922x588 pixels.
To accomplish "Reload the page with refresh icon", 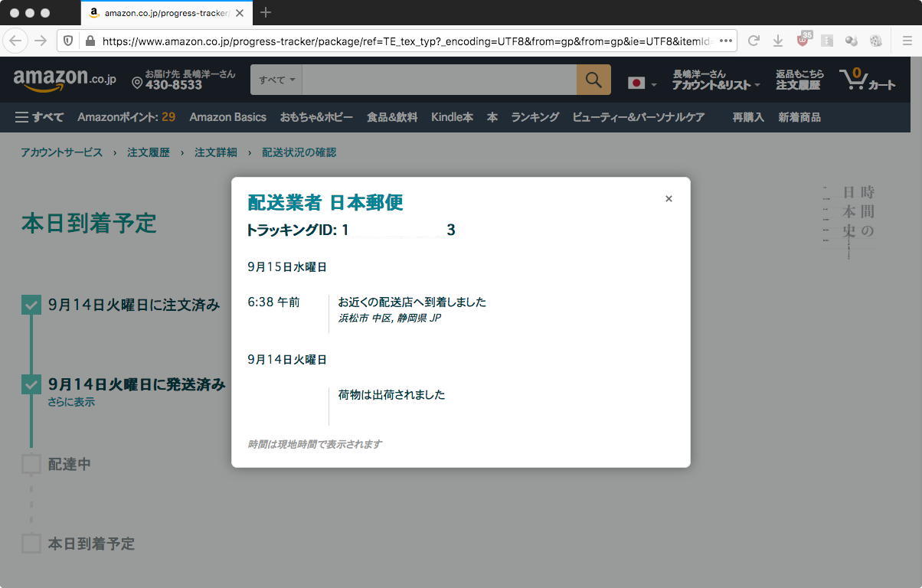I will click(x=754, y=41).
